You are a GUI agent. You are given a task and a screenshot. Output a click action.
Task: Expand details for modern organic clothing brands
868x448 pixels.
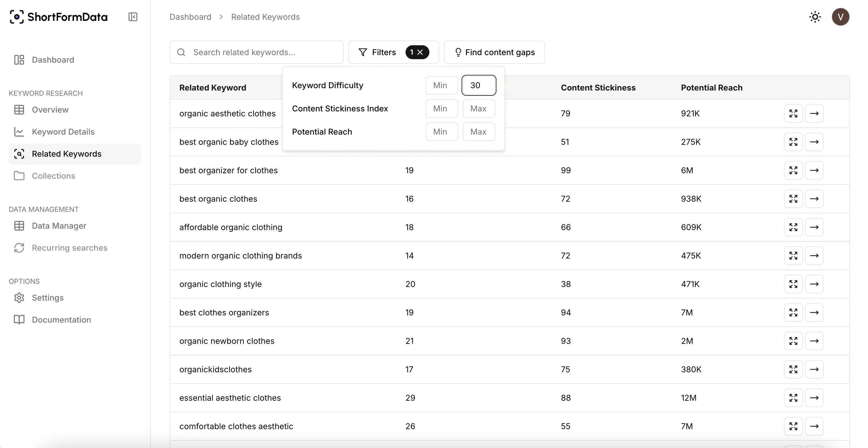(x=793, y=256)
